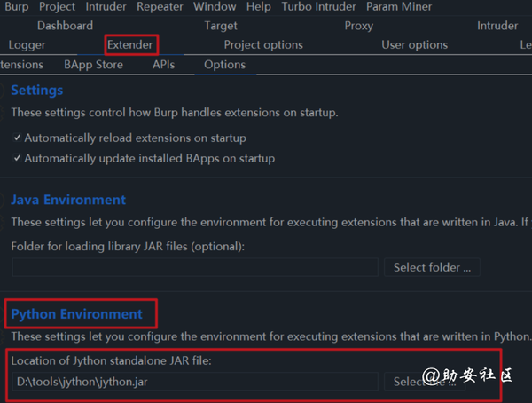
Task: Click the Jython standalone JAR path field
Action: pos(195,382)
